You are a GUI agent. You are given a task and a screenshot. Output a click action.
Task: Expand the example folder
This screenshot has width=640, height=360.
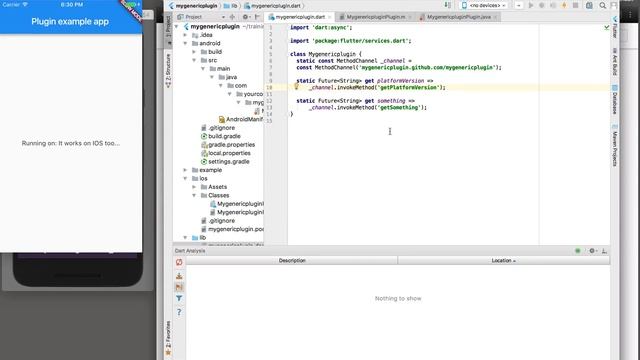click(186, 170)
